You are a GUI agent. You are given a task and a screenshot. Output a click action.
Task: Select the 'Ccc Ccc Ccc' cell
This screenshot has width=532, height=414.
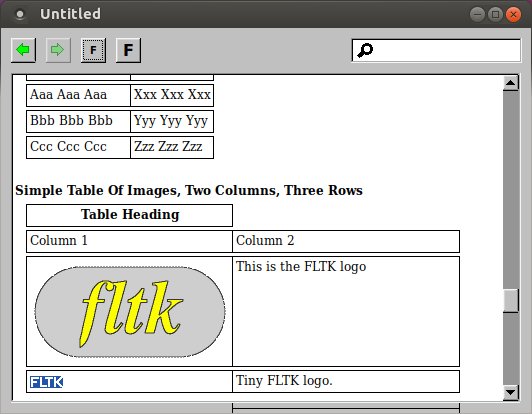coord(78,148)
